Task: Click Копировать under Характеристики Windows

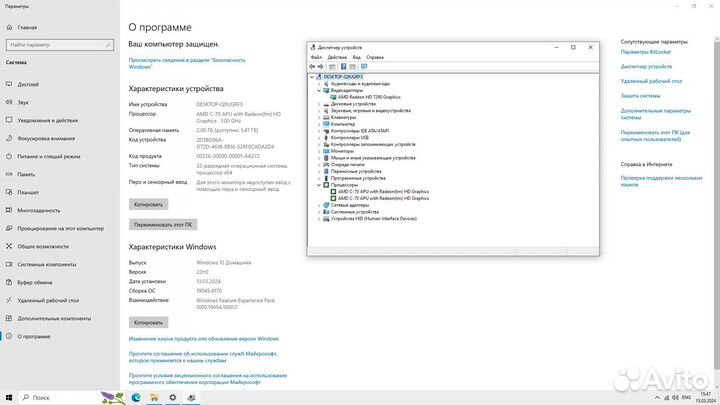Action: (148, 322)
